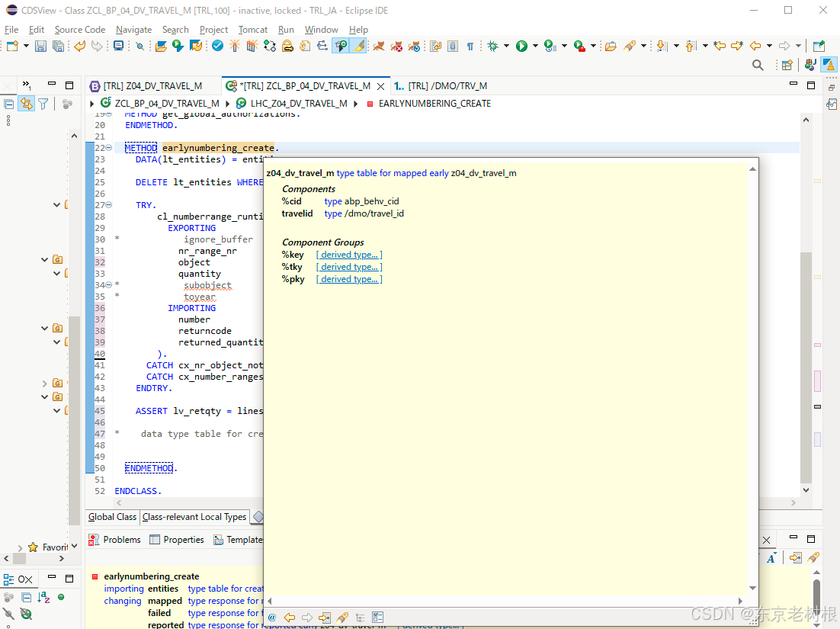
Task: Click the Debug bug icon
Action: tap(493, 47)
